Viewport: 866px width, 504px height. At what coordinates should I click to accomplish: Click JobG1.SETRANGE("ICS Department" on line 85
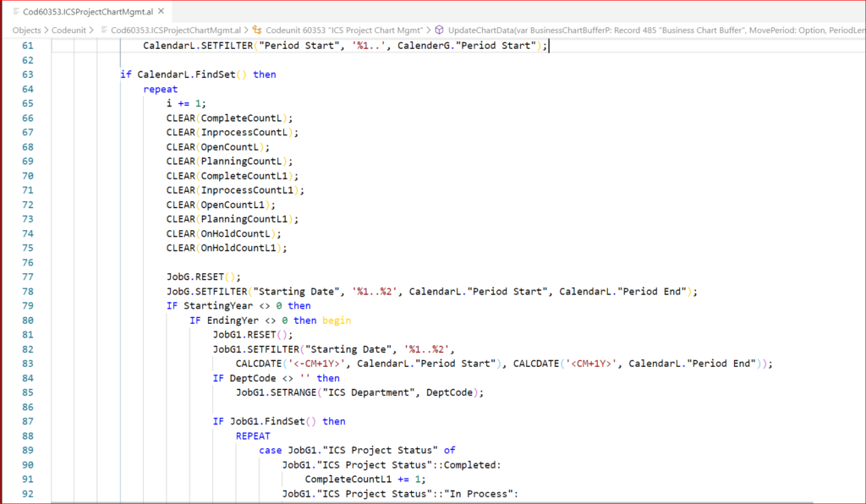tap(326, 392)
